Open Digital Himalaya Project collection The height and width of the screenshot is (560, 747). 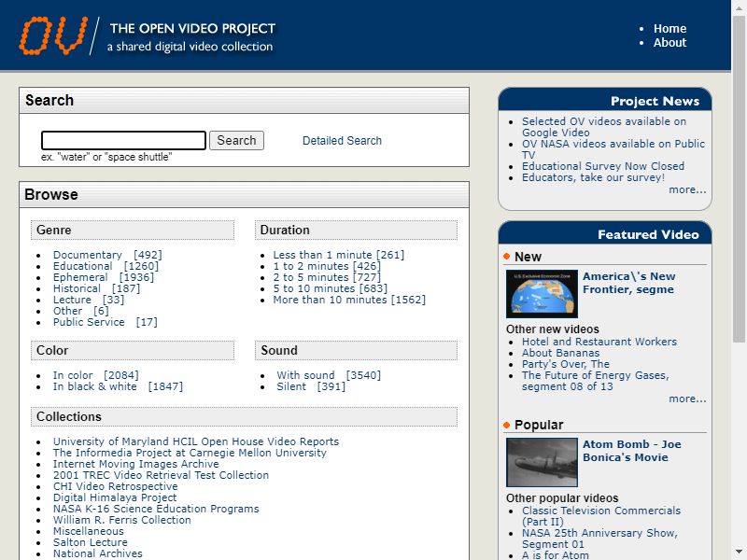click(x=115, y=497)
